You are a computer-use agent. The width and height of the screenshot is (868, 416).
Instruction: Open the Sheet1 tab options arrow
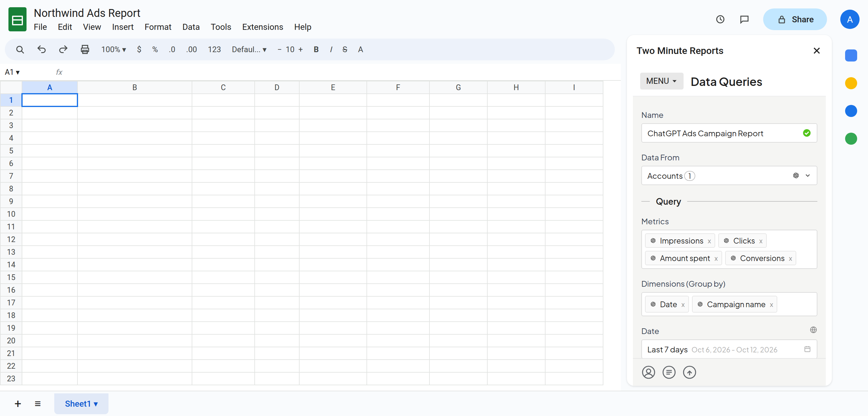point(96,404)
